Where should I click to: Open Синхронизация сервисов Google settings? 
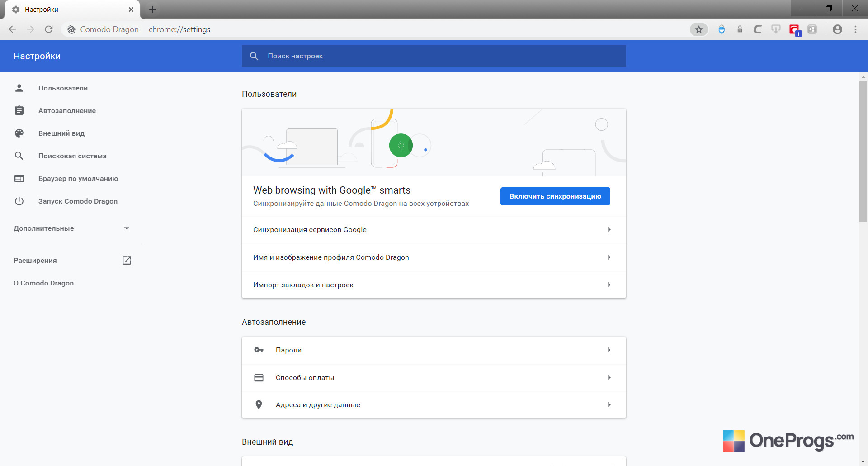[x=434, y=230]
